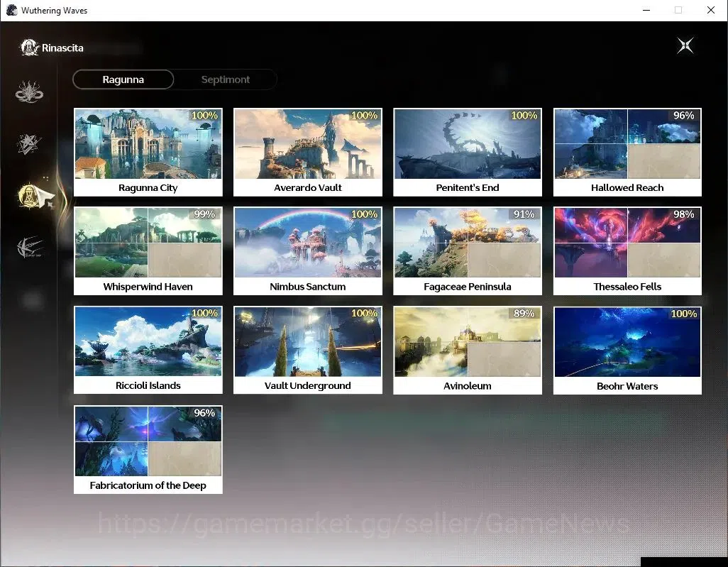
Task: Click the 'Riccioli Islands' label
Action: (x=148, y=385)
